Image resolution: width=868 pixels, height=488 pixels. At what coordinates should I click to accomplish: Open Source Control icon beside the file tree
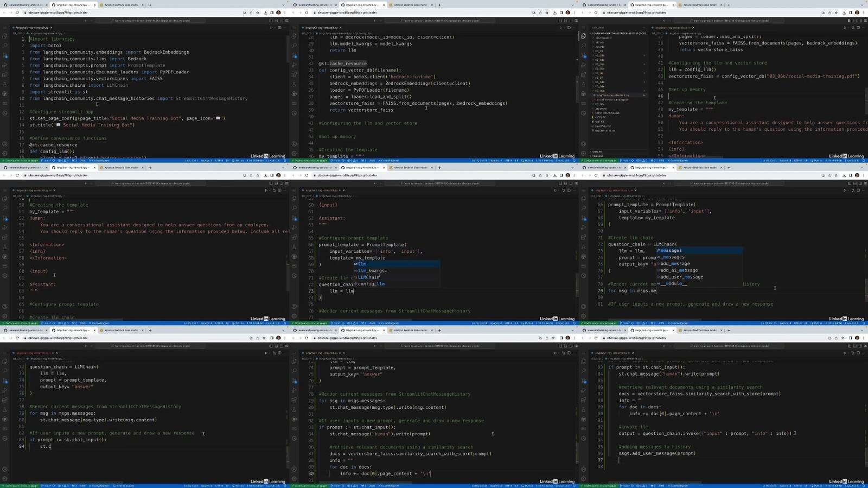click(x=583, y=55)
